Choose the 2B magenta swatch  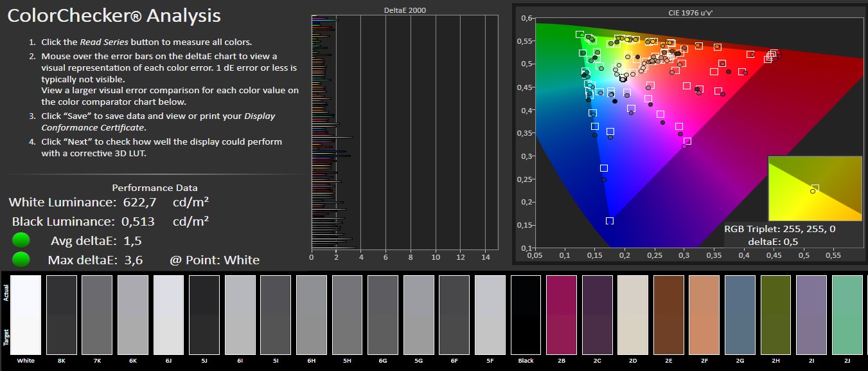pos(562,315)
